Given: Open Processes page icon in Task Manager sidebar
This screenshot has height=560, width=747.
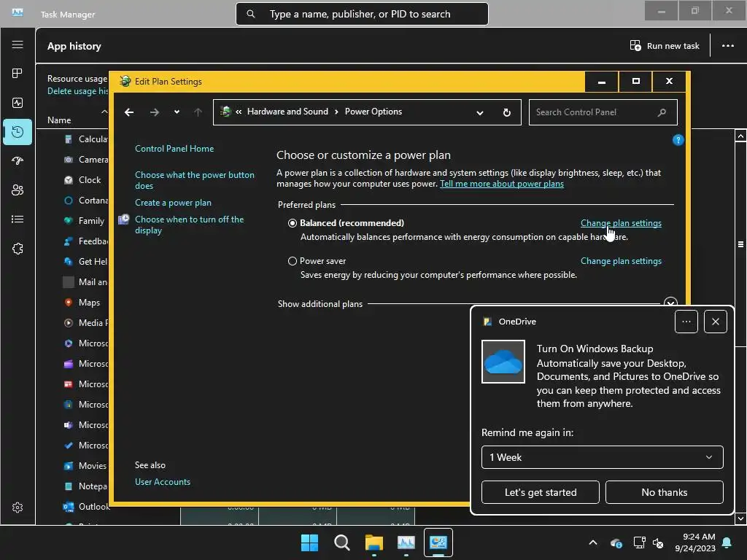Looking at the screenshot, I should coord(18,74).
